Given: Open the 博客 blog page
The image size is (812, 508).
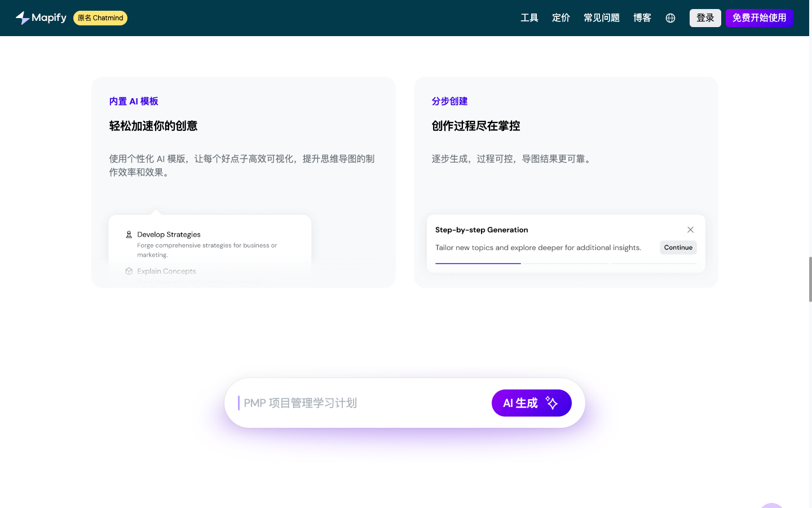Looking at the screenshot, I should 642,17.
